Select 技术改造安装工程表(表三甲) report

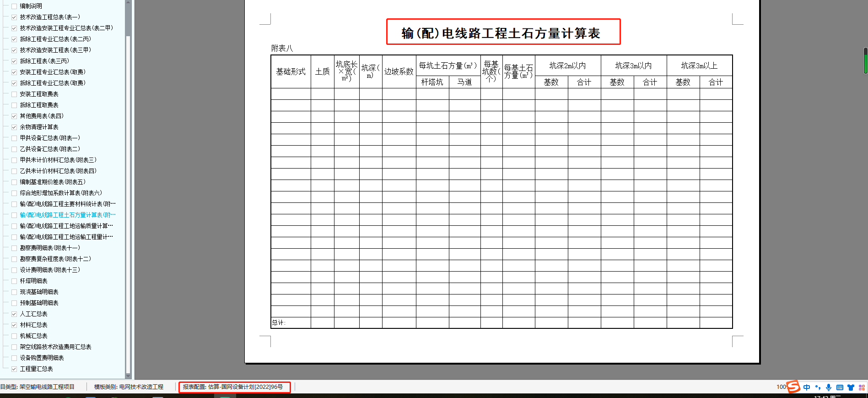click(55, 50)
